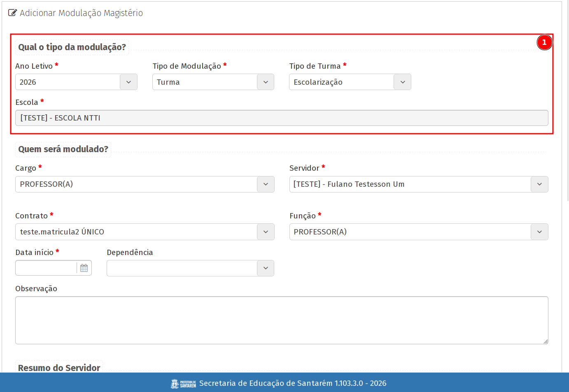Click the Qual o tipo da modulação? heading
Screen dimensions: 569x392
pos(72,47)
